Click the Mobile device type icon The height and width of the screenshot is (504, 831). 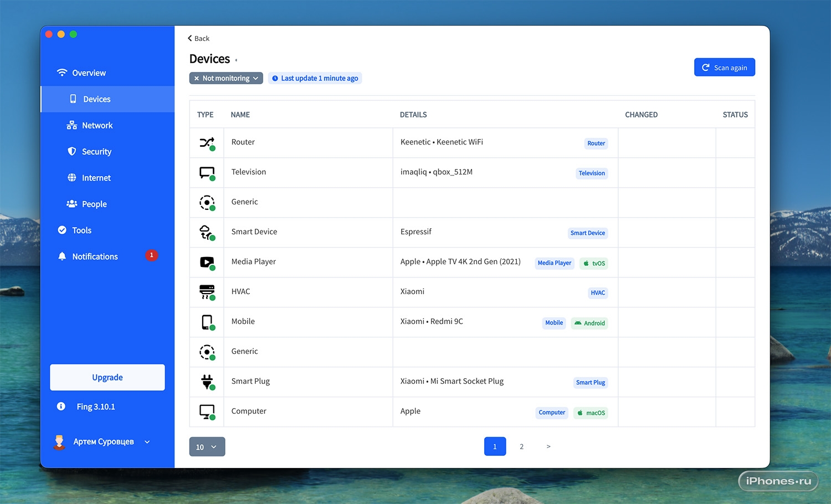coord(207,322)
